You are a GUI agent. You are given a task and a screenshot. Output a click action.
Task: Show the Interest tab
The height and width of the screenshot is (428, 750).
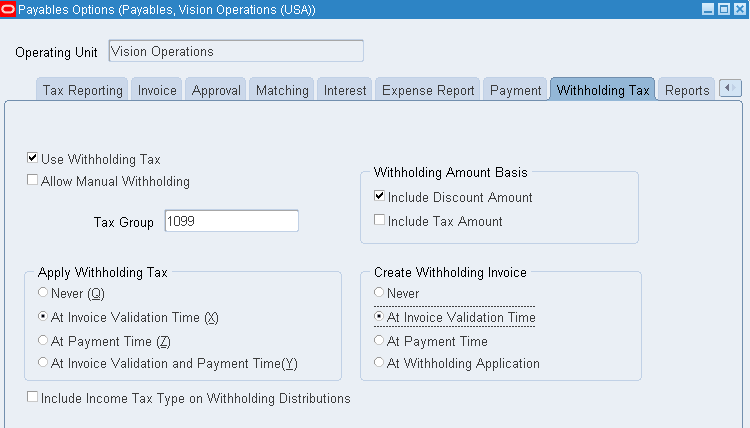pos(345,90)
